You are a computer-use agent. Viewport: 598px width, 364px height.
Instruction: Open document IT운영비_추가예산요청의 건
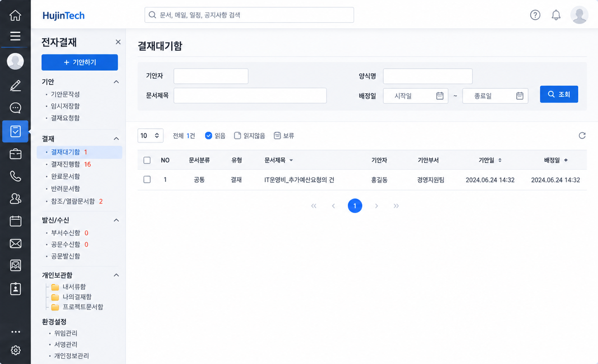tap(299, 180)
